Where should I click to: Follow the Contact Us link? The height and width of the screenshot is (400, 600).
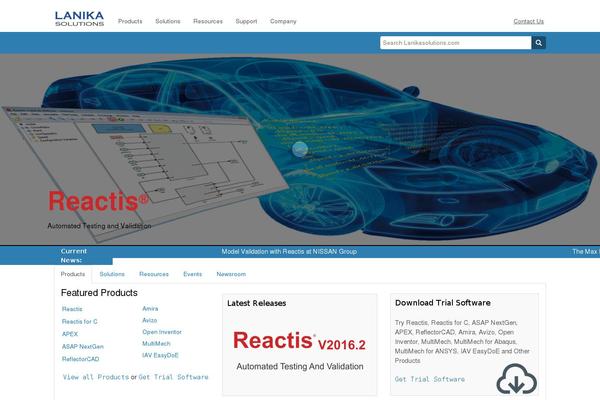pos(528,21)
